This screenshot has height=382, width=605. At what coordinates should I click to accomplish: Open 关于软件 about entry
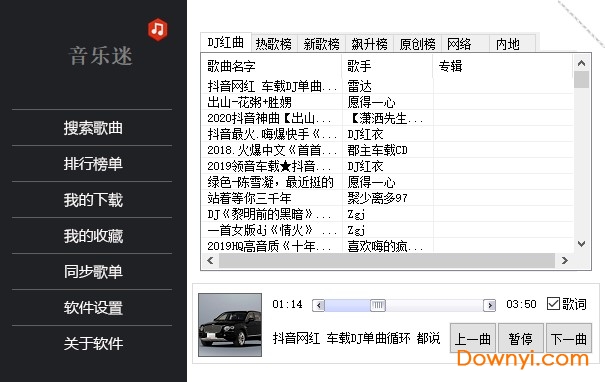pyautogui.click(x=93, y=343)
